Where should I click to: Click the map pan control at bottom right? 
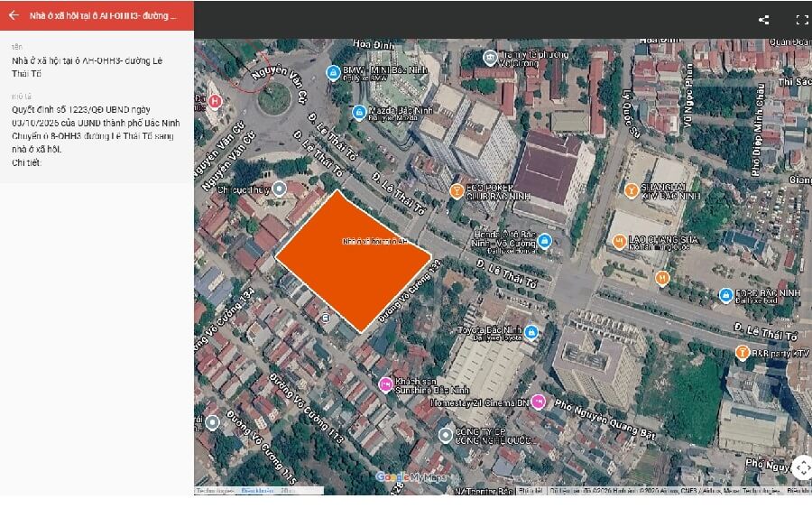803,468
